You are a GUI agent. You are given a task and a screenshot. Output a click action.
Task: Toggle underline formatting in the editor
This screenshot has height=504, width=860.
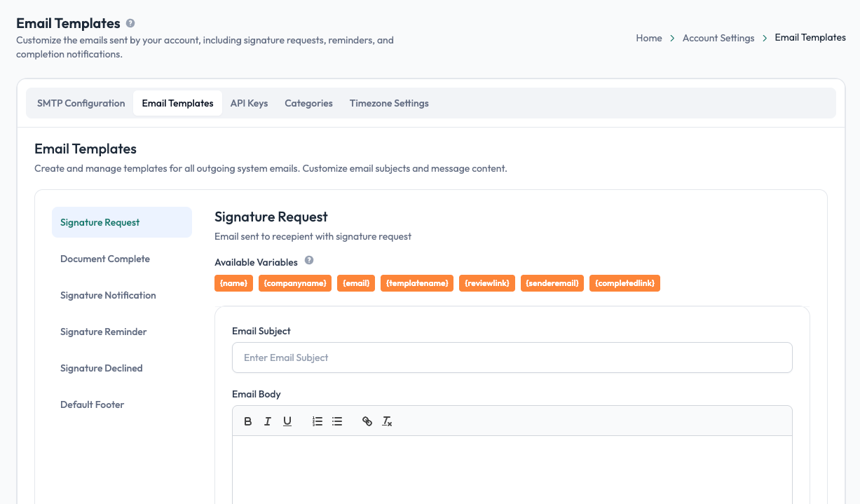coord(287,421)
